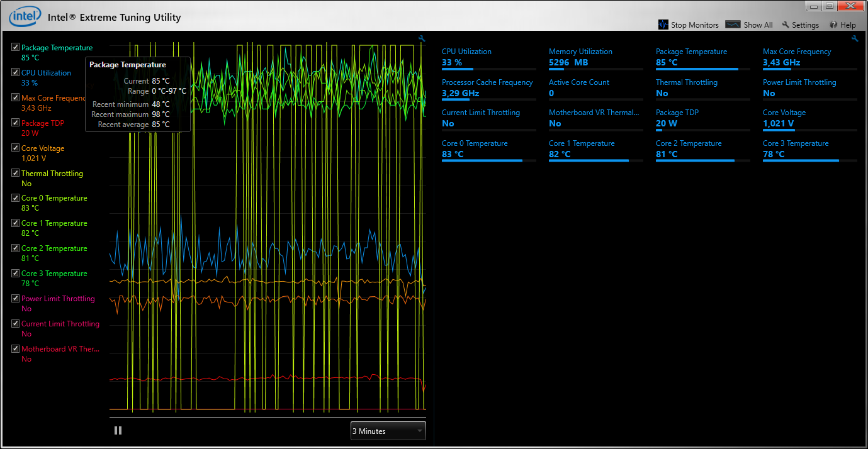Image resolution: width=868 pixels, height=449 pixels.
Task: Open the 3 Minutes time range dropdown
Action: tap(388, 431)
